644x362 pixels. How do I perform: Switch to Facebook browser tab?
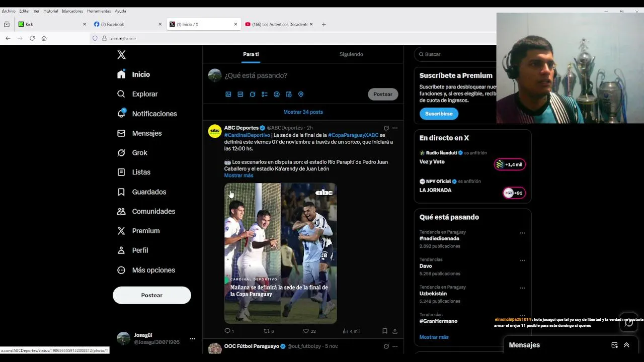tap(128, 24)
